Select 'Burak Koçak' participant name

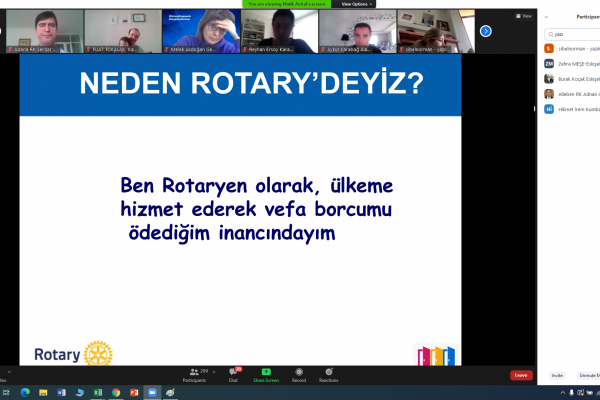pos(579,79)
